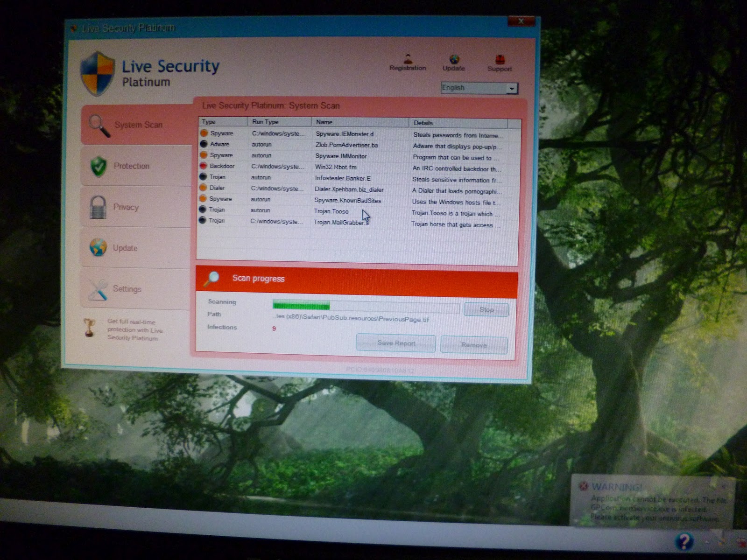Click the red error icon in WARNING popup
Screen dimensions: 747x560
[x=584, y=486]
